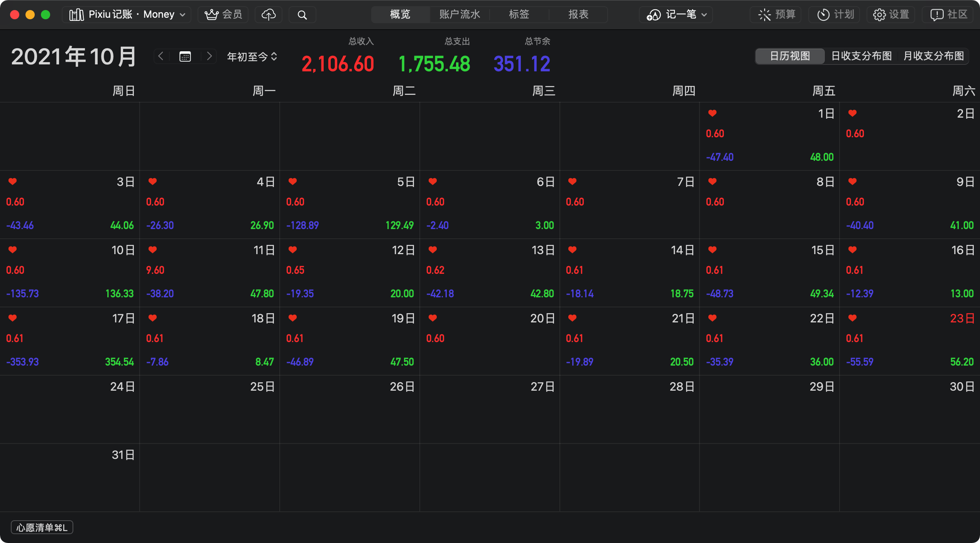Image resolution: width=980 pixels, height=543 pixels.
Task: Click the 周三 weekday header
Action: (x=544, y=91)
